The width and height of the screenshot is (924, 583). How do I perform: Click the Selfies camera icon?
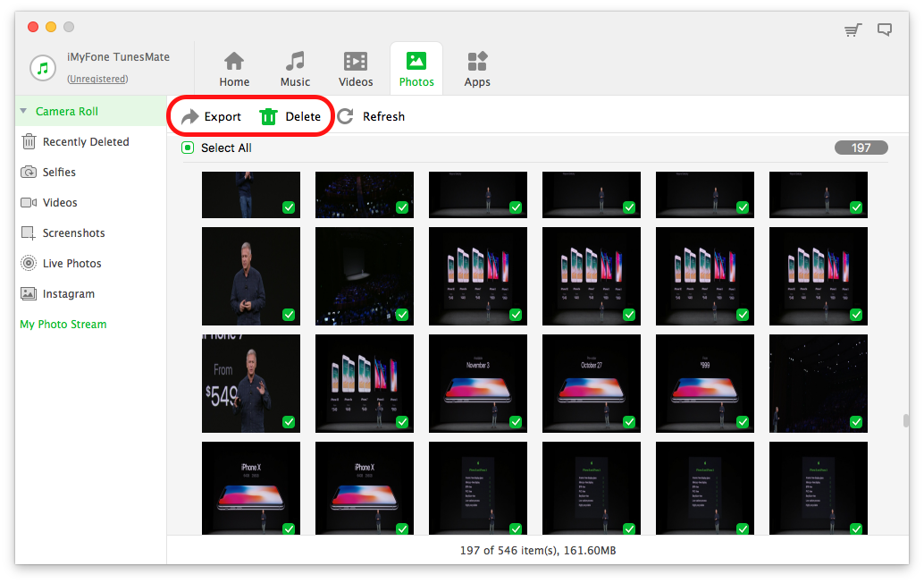pos(29,173)
